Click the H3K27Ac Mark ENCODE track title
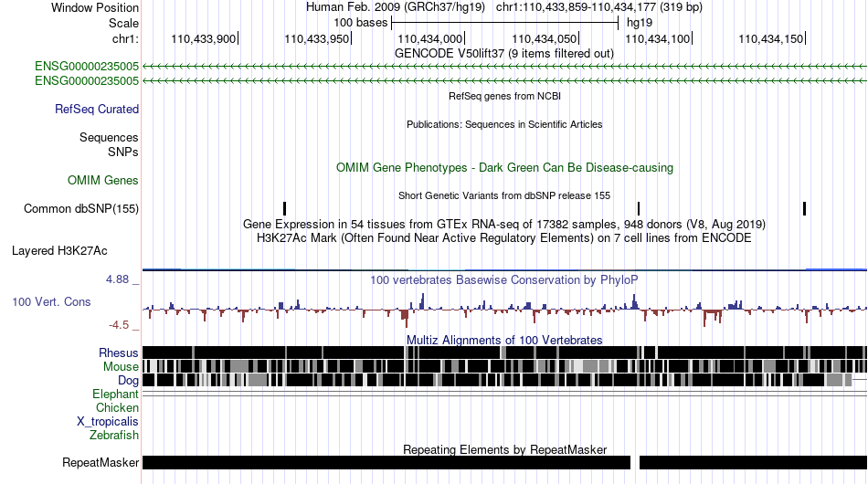 point(504,237)
